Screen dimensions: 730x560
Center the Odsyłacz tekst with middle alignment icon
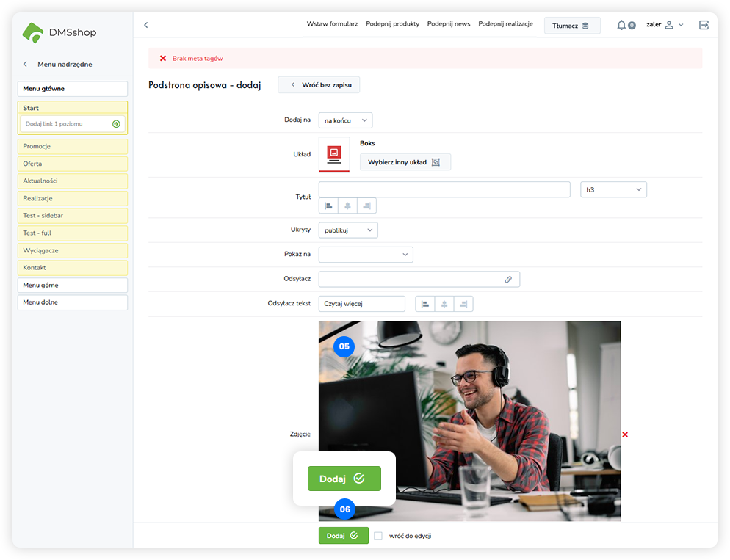(444, 304)
